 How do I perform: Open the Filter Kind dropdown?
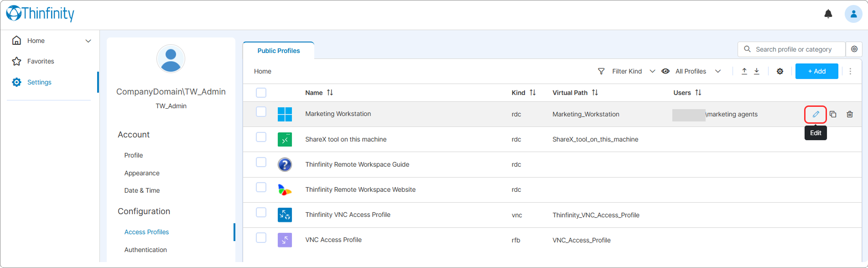pyautogui.click(x=634, y=71)
